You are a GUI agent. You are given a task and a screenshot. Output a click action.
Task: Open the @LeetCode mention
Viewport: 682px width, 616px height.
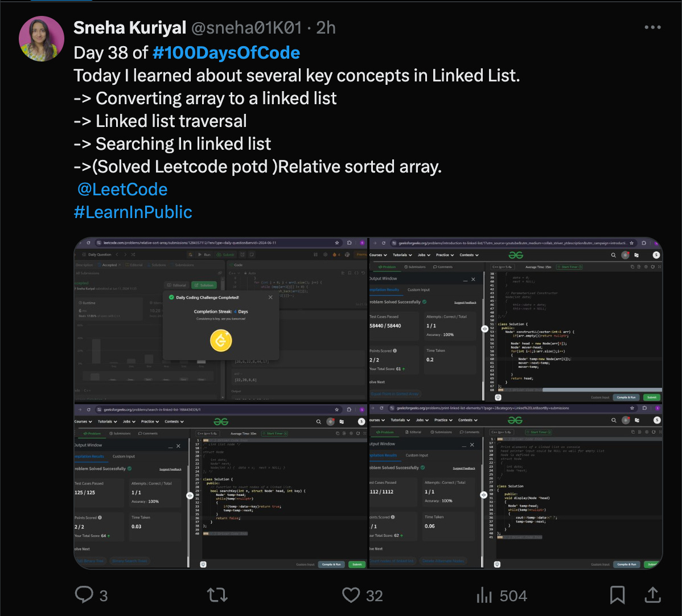pos(122,189)
